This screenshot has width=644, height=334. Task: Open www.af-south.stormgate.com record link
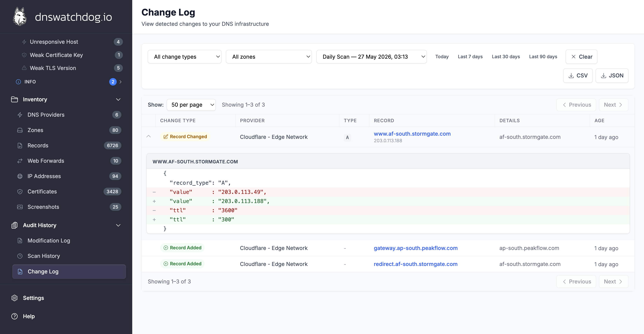tap(412, 134)
